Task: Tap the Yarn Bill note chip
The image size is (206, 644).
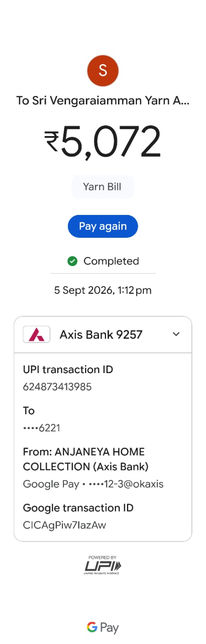Action: pos(102,187)
